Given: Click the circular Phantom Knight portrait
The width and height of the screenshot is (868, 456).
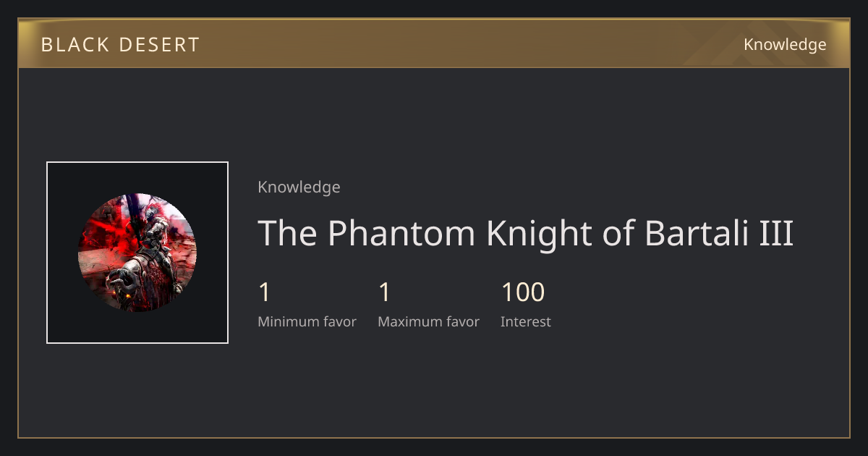Looking at the screenshot, I should pos(137,253).
